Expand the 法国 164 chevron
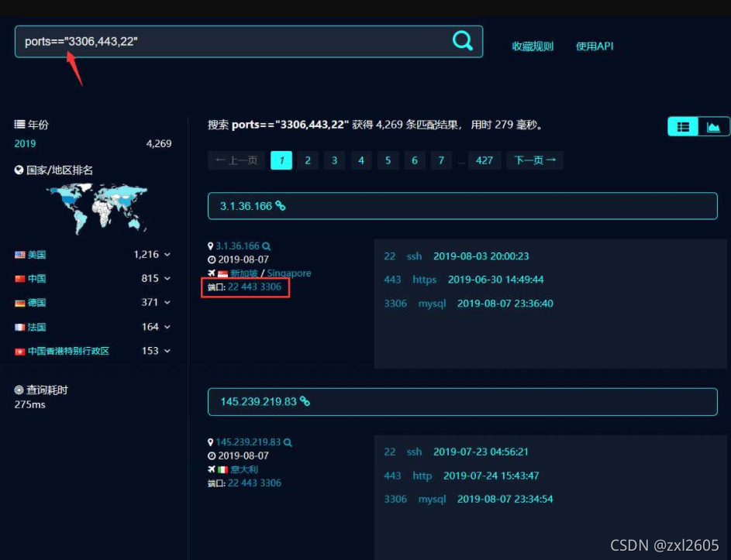Viewport: 731px width, 560px height. tap(167, 327)
